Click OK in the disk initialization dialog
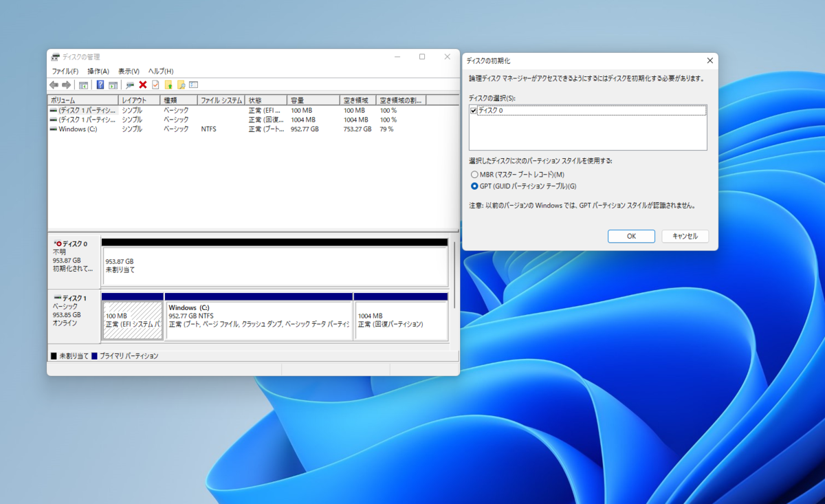The width and height of the screenshot is (825, 504). click(x=631, y=236)
